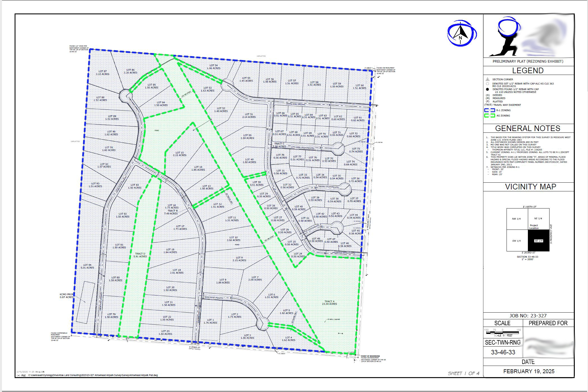The image size is (588, 392).
Task: Click the open circle set rebar symbol
Action: (487, 84)
